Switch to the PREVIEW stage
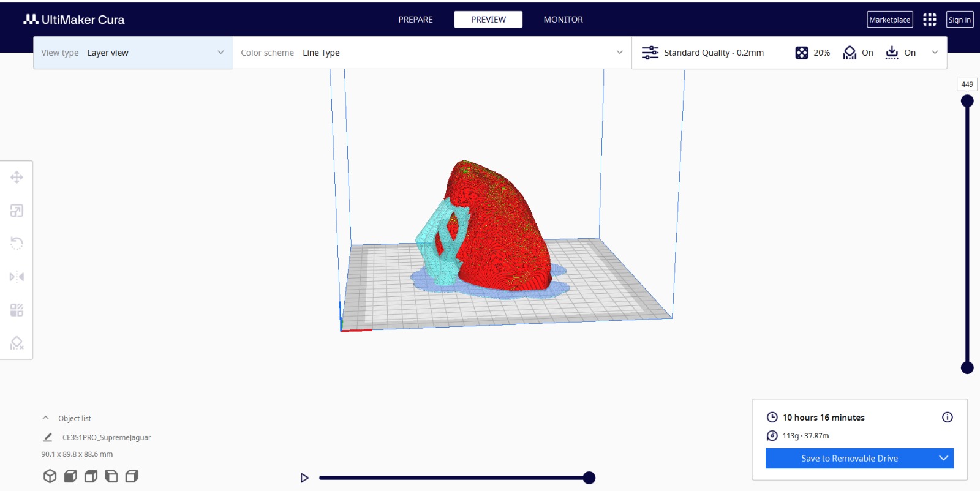980x491 pixels. [488, 20]
